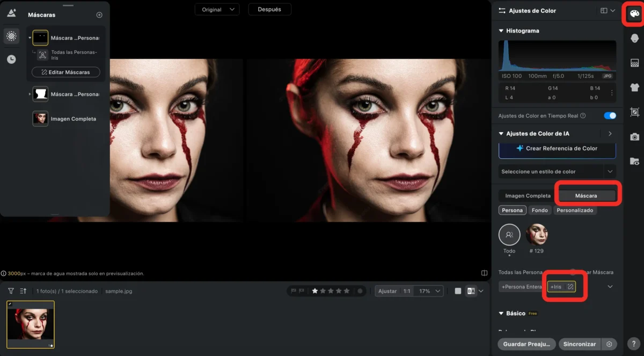Rate the photo five stars
Screen dimensions: 644x356
(347, 291)
